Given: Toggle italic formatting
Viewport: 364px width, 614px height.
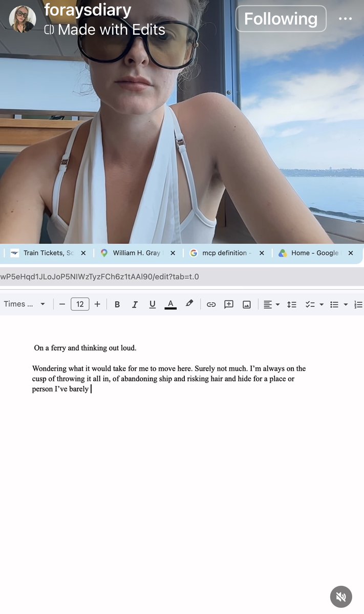Looking at the screenshot, I should coord(135,304).
